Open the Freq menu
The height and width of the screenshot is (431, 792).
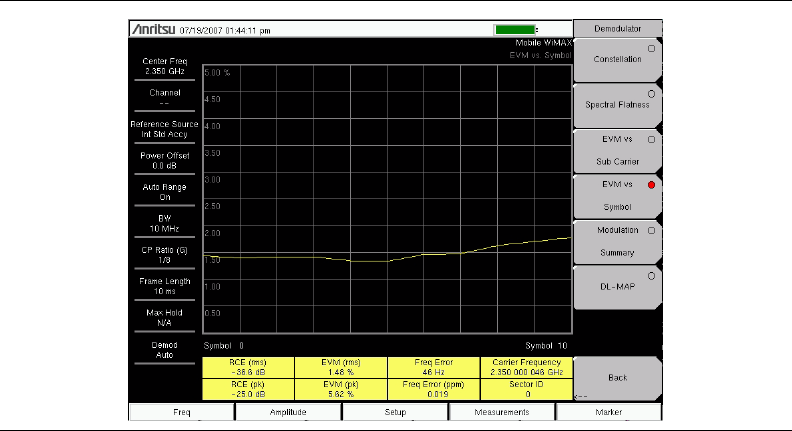183,411
